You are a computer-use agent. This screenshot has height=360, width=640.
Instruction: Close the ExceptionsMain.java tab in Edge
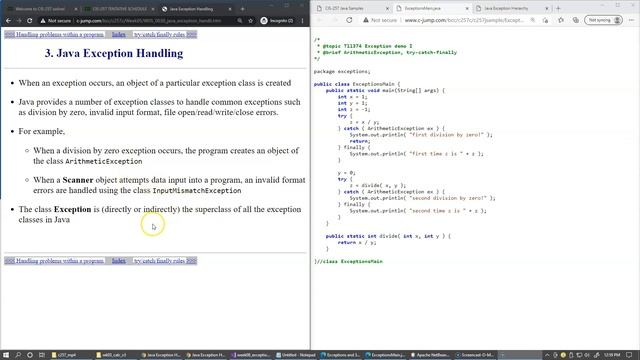467,8
